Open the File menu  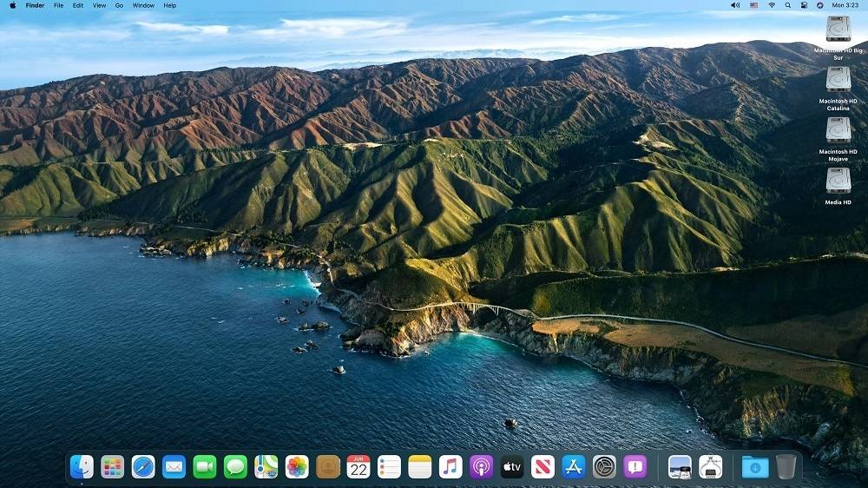click(58, 5)
